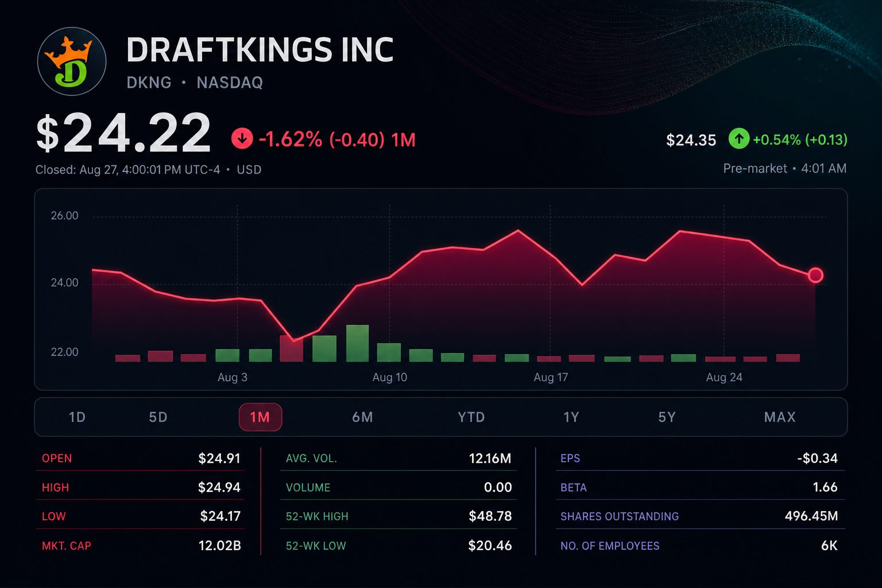The height and width of the screenshot is (588, 882).
Task: Click the DRAFTKINGS INC title
Action: (260, 50)
